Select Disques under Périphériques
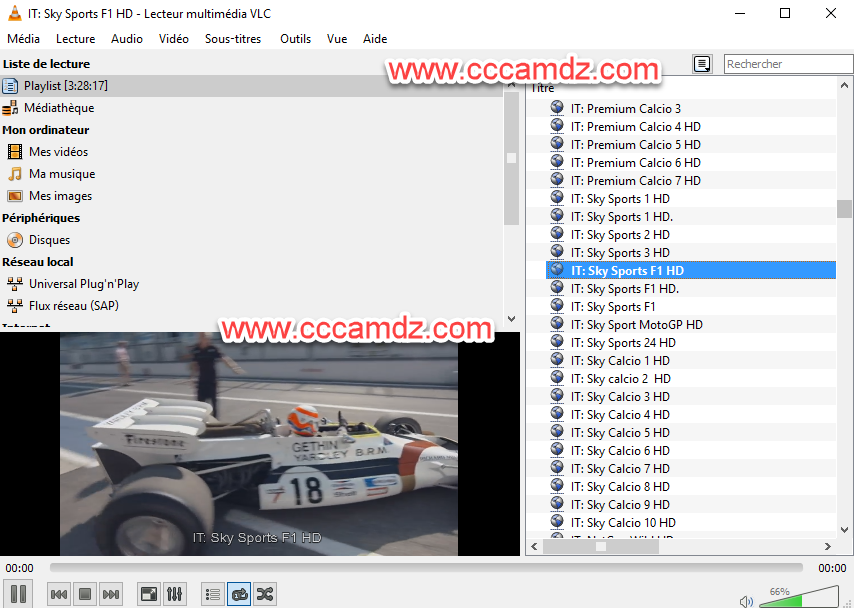 (x=50, y=240)
